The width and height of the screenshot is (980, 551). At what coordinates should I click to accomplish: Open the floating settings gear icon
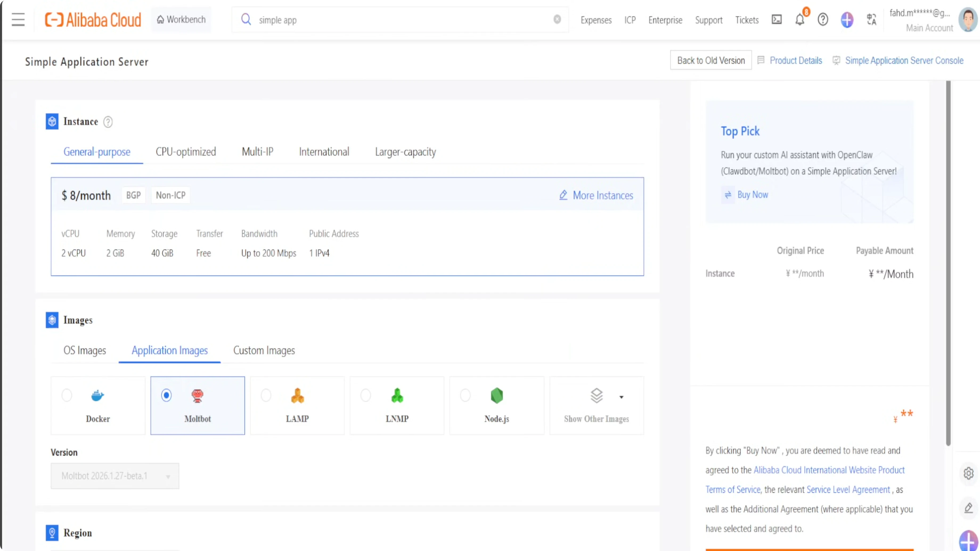tap(969, 474)
